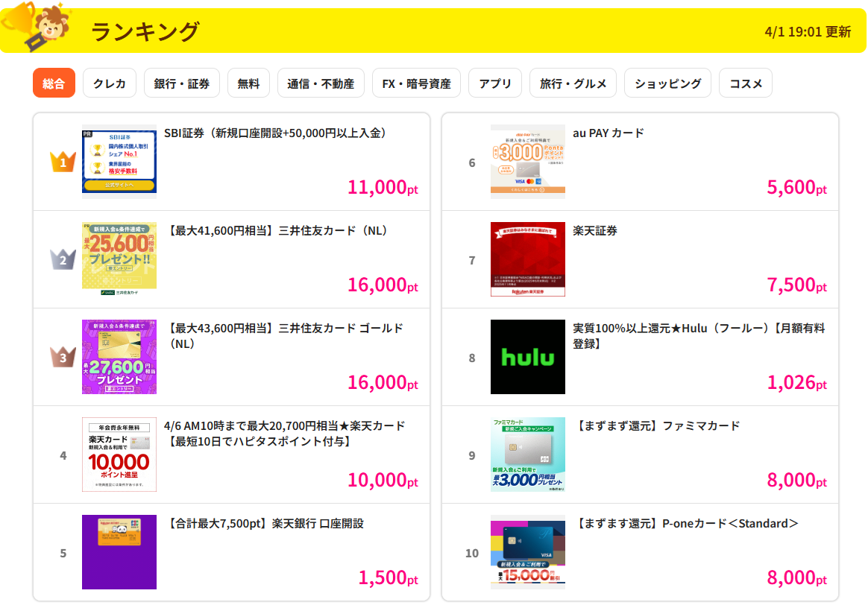868x608 pixels.
Task: Click the 10,000pt value for 楽天カード
Action: pyautogui.click(x=383, y=480)
